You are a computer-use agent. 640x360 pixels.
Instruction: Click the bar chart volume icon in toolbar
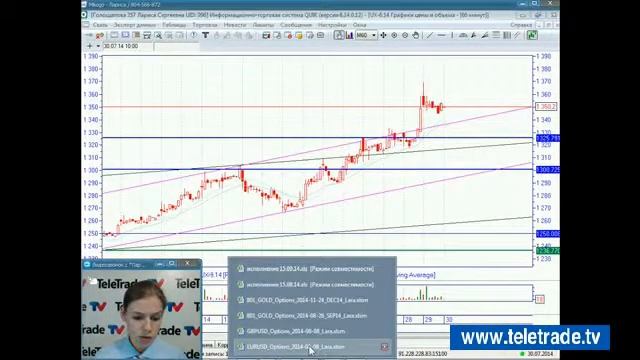point(349,36)
